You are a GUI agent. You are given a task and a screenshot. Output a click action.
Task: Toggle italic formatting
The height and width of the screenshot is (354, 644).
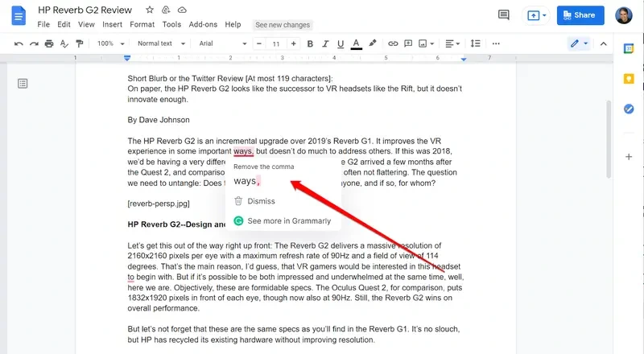(x=325, y=43)
